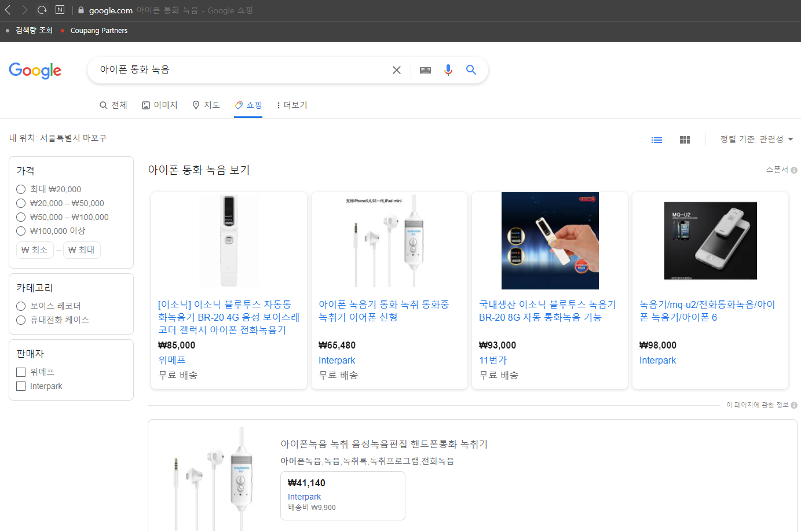Open the 전체 search tab
This screenshot has width=801, height=532.
pos(114,105)
